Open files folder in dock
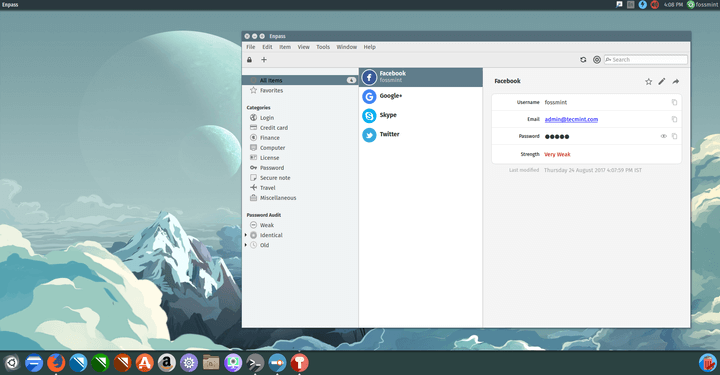This screenshot has width=720, height=375. 211,363
